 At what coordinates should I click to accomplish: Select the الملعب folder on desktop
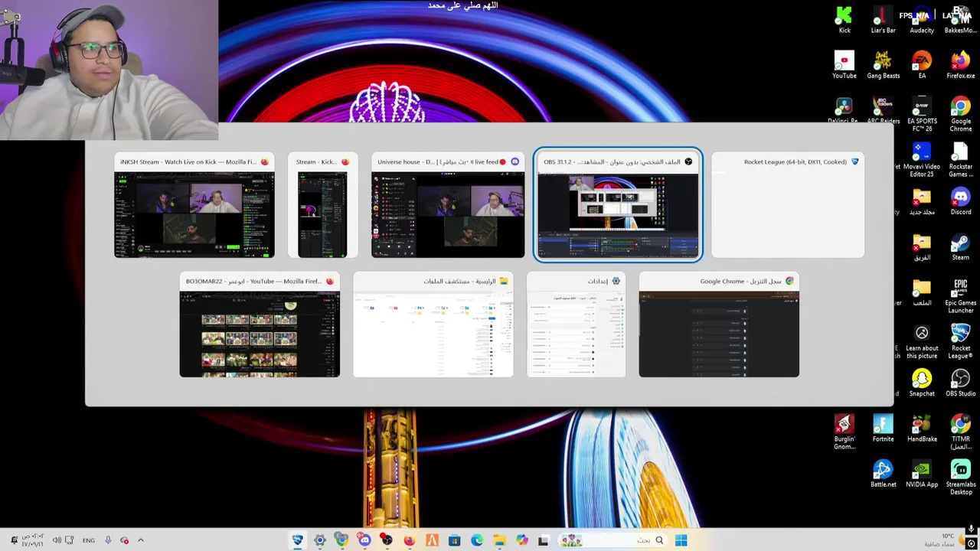tap(922, 292)
